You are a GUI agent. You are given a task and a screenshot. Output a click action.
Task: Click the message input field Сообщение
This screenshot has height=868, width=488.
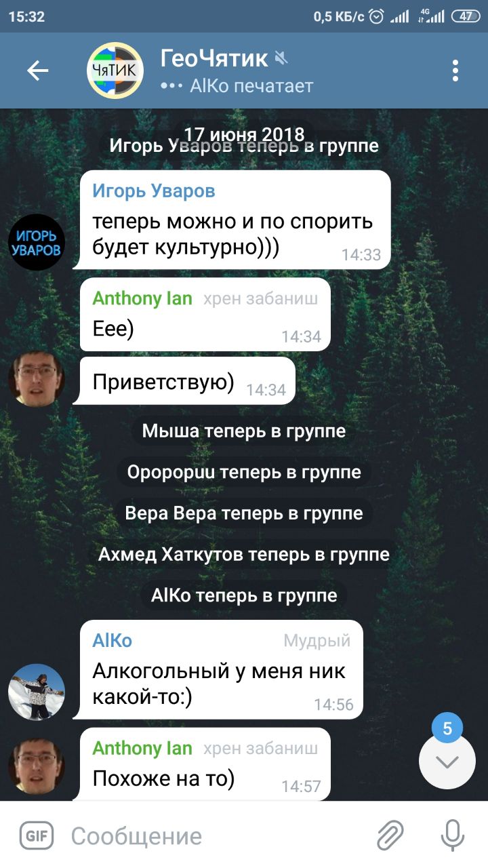pos(217,835)
